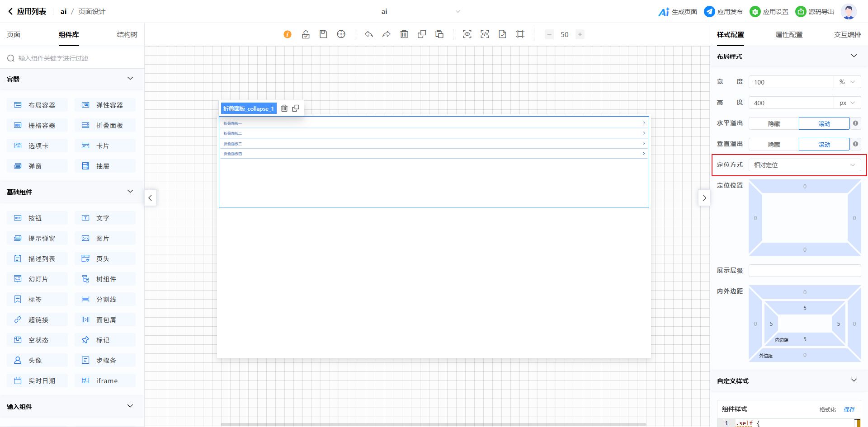Set 垂直溢出 to 隐藏

tap(774, 145)
